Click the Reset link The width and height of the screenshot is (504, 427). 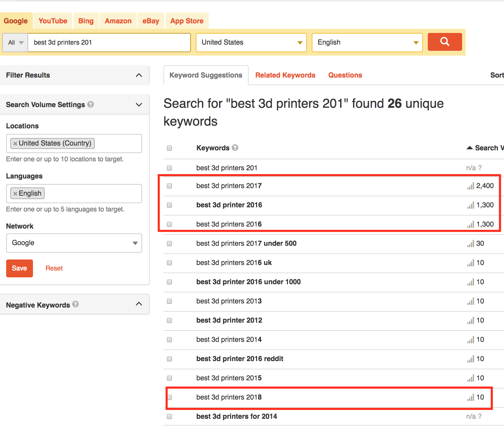pos(54,268)
